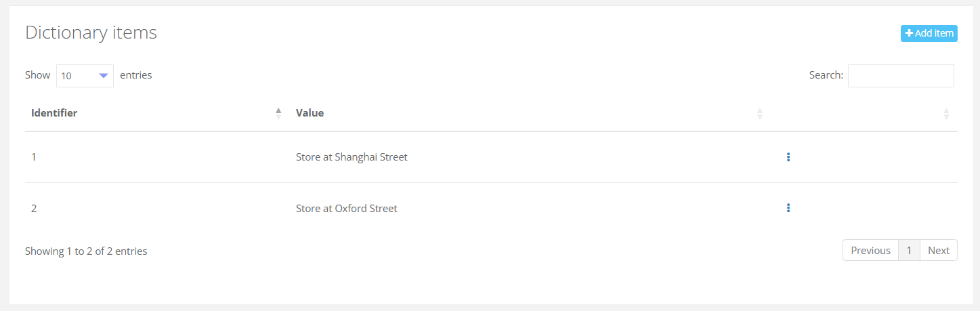Select the Store at Oxford Street cell
This screenshot has width=980, height=311.
point(346,209)
